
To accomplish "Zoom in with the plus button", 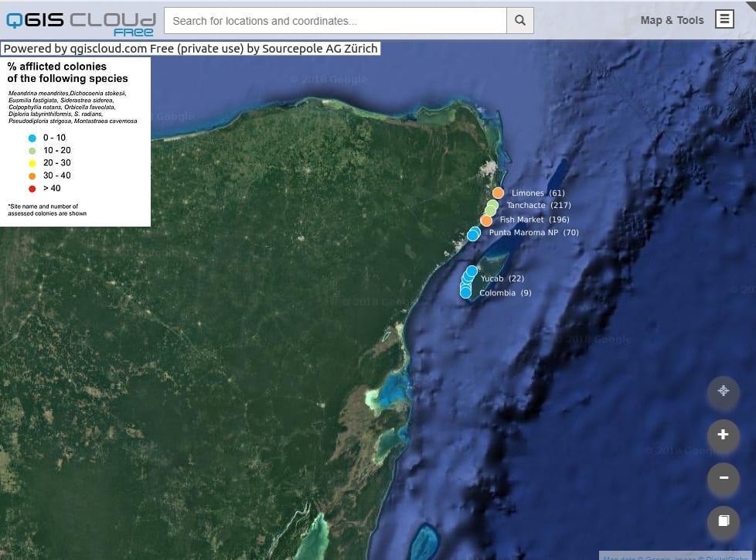I will (x=724, y=435).
